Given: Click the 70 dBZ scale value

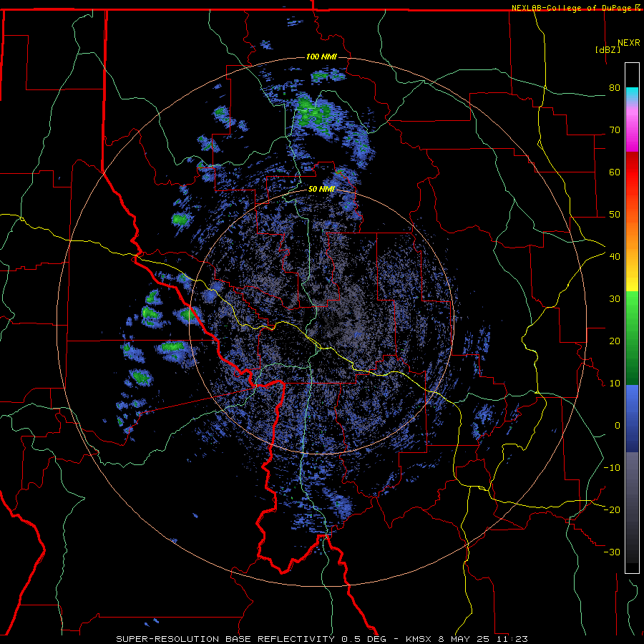Looking at the screenshot, I should pyautogui.click(x=615, y=130).
